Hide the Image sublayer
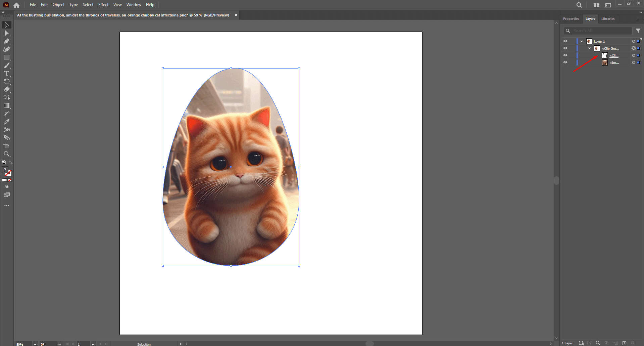Image resolution: width=644 pixels, height=346 pixels. tap(565, 62)
